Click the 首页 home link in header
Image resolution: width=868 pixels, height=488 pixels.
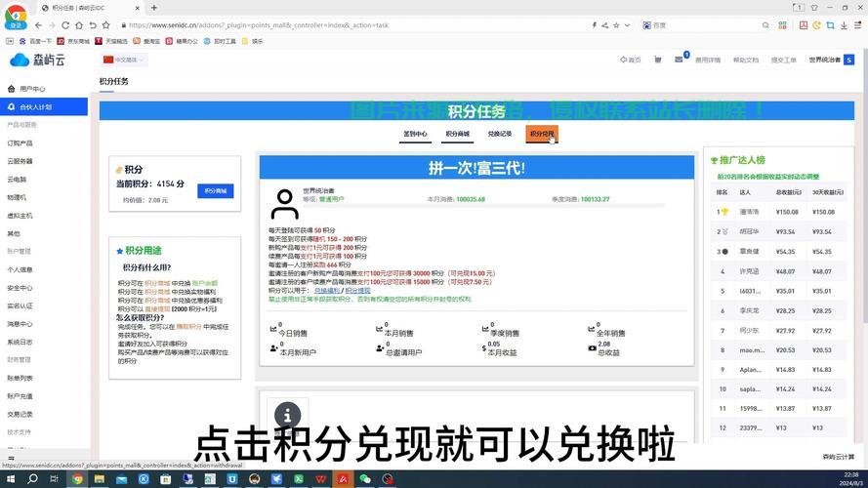coord(630,60)
